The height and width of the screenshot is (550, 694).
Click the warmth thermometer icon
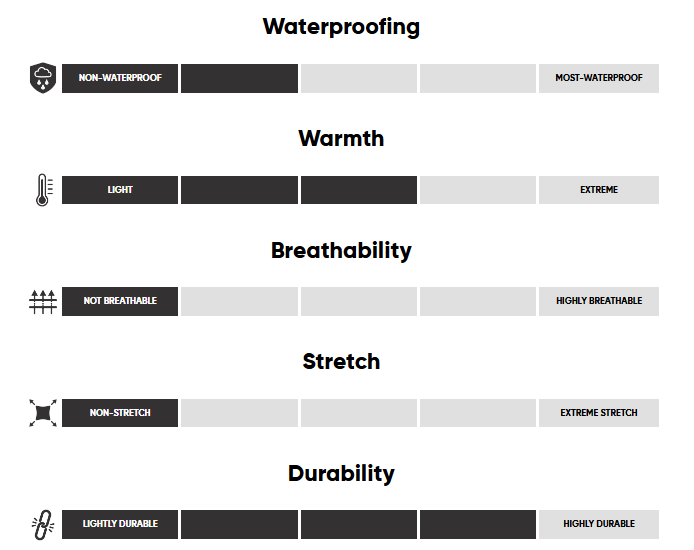(43, 190)
